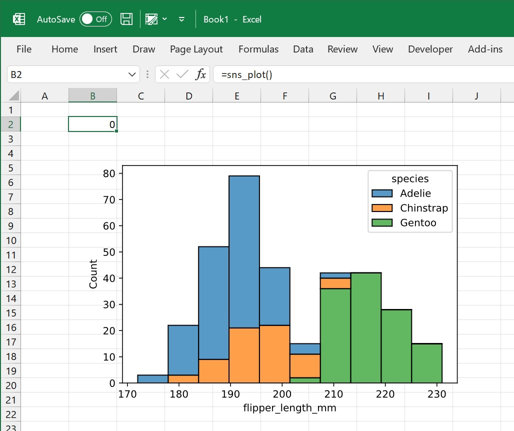Click cell B2 containing 0
The height and width of the screenshot is (431, 514).
(x=93, y=124)
